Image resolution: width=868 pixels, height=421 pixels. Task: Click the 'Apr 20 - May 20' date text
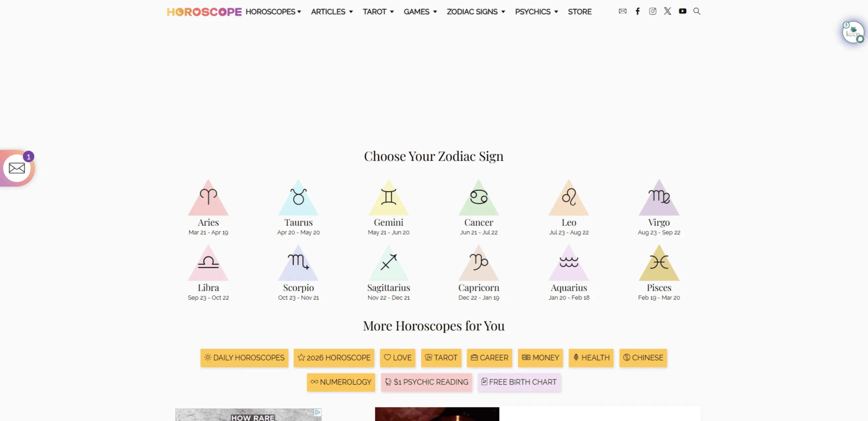click(298, 232)
